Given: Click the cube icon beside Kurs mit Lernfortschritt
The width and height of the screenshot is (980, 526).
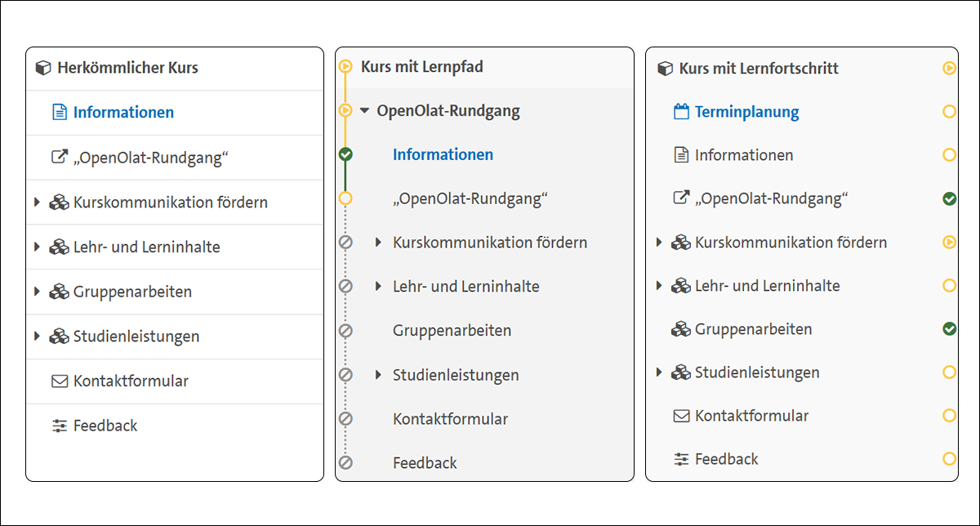Looking at the screenshot, I should (x=666, y=69).
